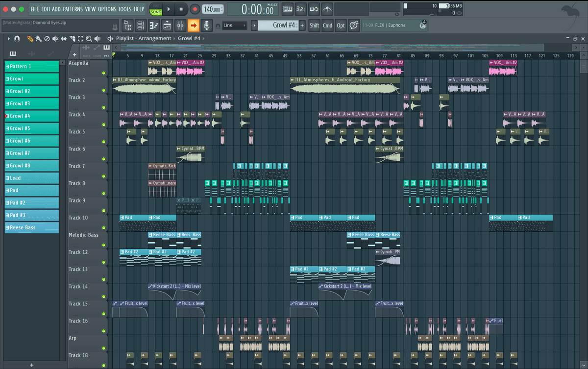Open the Piano roll toolbar icon
588x369 pixels.
154,25
